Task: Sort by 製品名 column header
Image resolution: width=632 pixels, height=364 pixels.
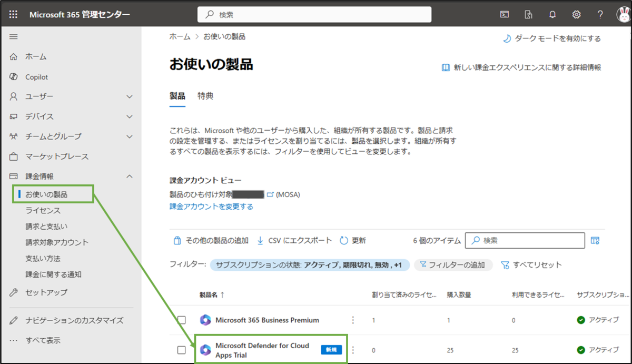Action: pos(212,295)
